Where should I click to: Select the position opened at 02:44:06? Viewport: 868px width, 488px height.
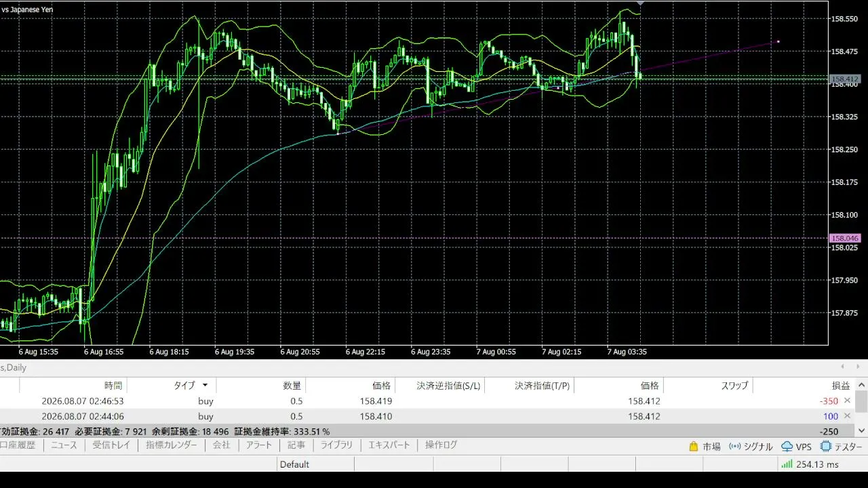pyautogui.click(x=427, y=416)
